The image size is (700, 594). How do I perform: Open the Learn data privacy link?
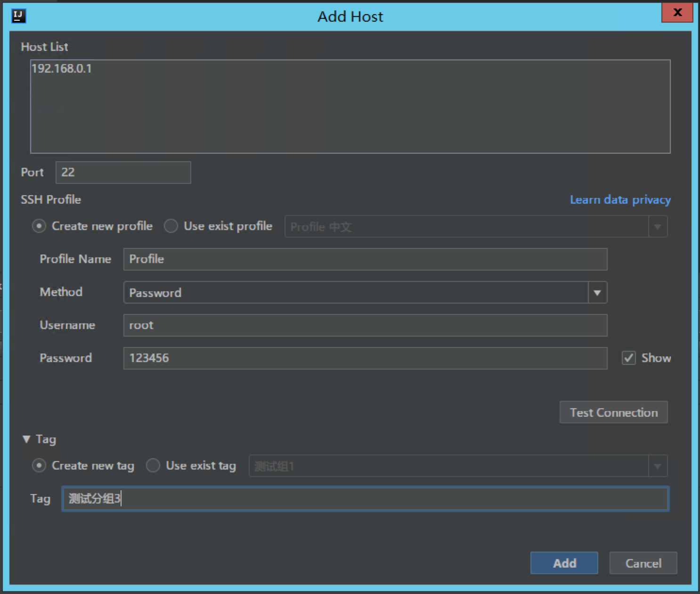619,199
